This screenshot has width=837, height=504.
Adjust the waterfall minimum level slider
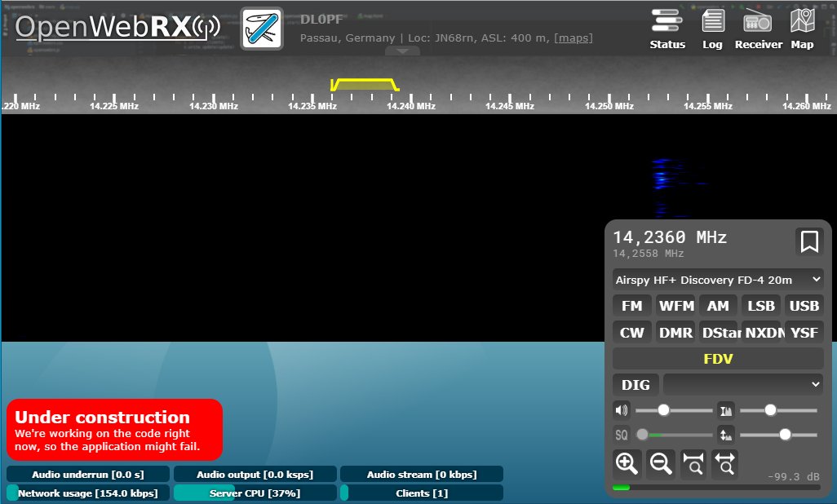click(778, 410)
